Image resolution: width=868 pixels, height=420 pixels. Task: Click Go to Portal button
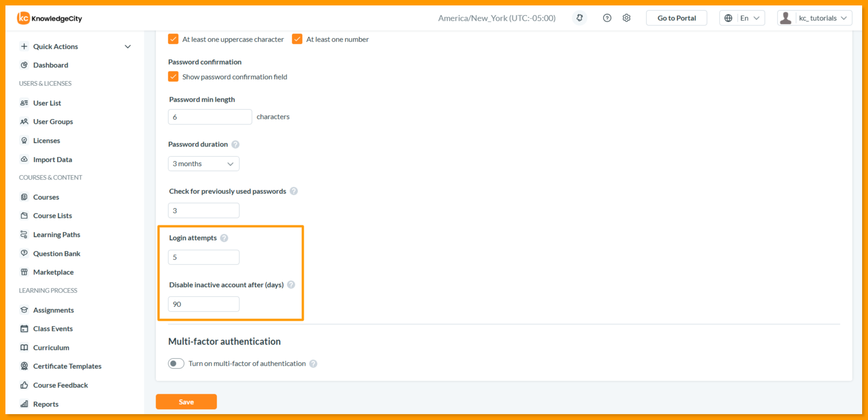(x=677, y=18)
